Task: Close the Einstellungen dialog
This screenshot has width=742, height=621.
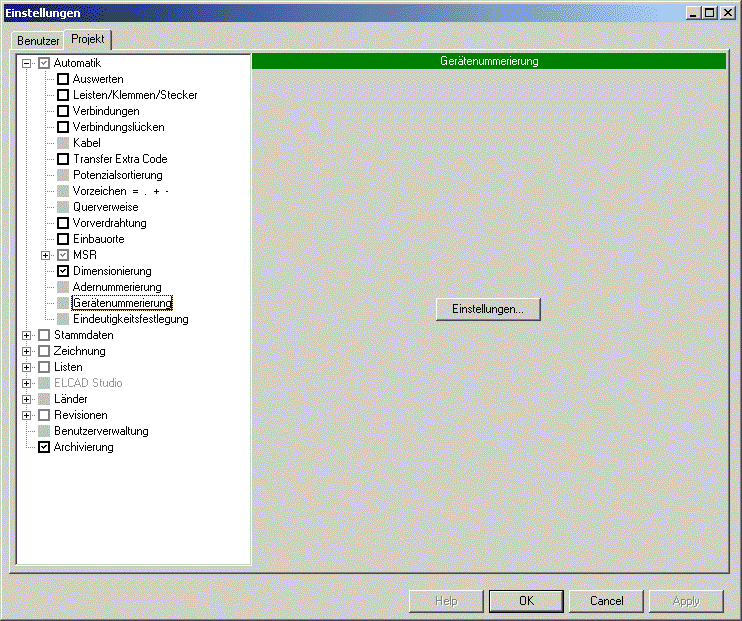Action: coord(727,13)
